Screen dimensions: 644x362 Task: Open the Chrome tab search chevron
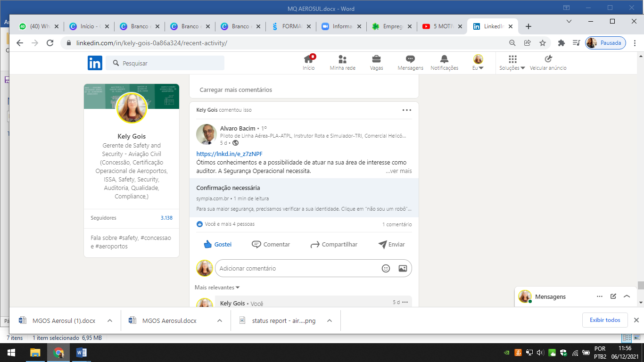click(569, 21)
